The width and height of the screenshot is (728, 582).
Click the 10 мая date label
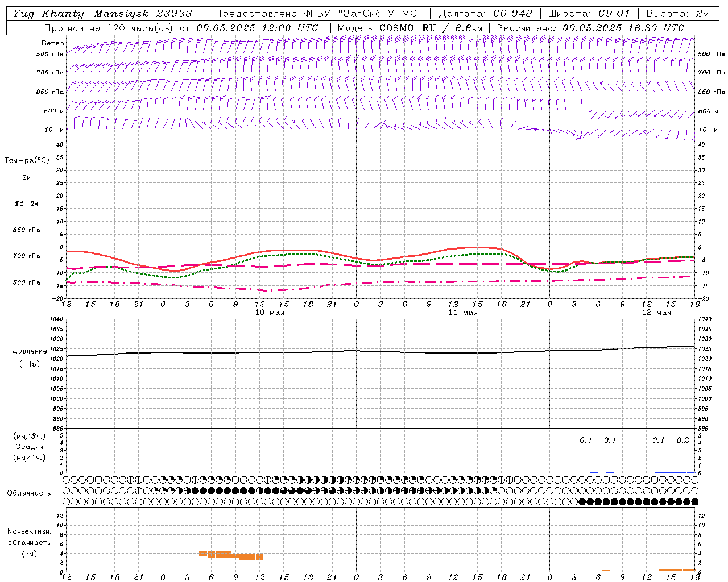pyautogui.click(x=270, y=313)
